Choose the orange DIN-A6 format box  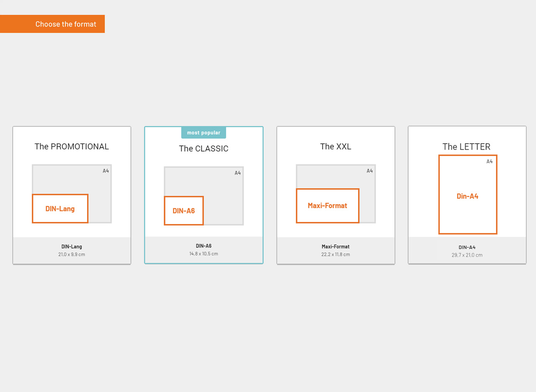pos(184,211)
